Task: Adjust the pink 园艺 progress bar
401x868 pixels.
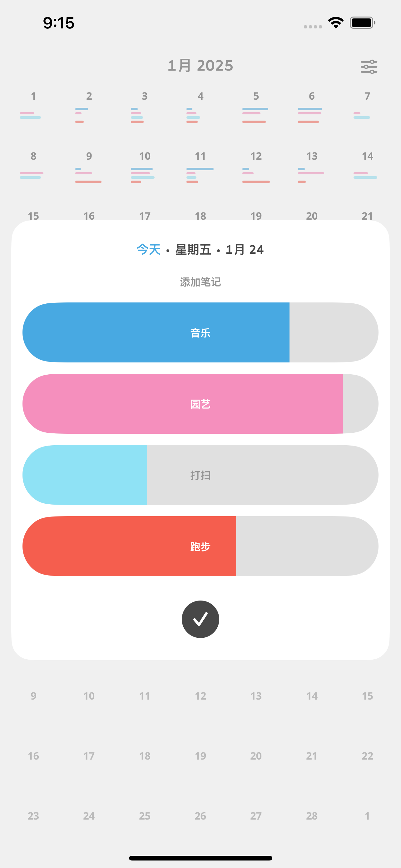Action: (200, 403)
